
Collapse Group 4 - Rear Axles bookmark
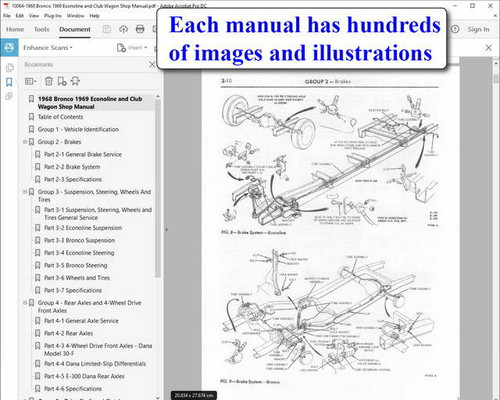[x=25, y=303]
